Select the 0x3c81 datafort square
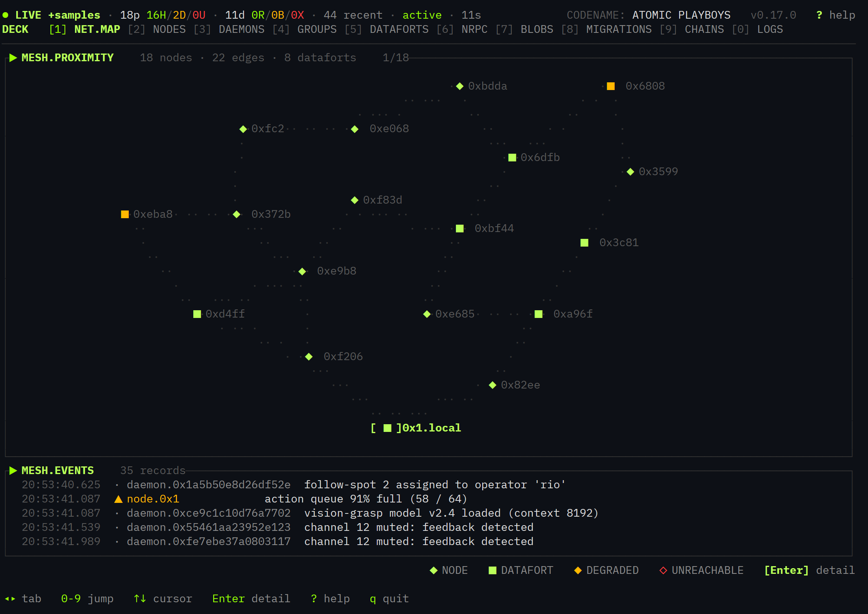This screenshot has width=868, height=614. point(584,243)
